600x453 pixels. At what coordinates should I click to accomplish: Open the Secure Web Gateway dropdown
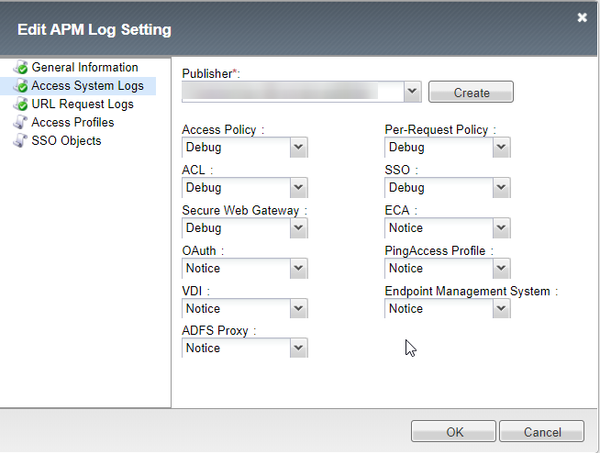[298, 228]
